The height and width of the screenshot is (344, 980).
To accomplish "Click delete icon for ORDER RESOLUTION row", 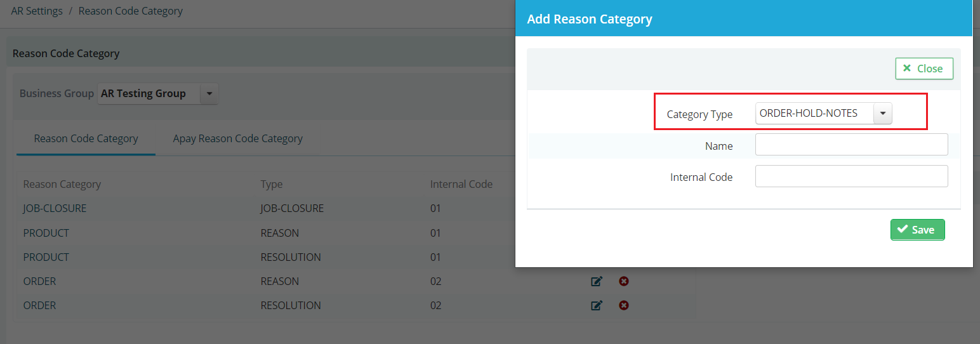I will point(624,305).
